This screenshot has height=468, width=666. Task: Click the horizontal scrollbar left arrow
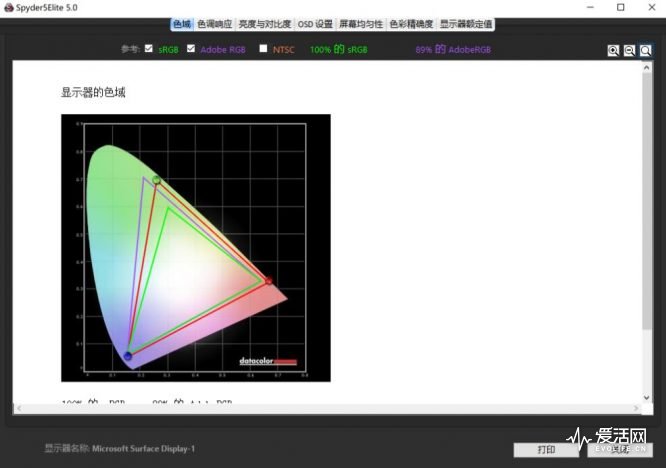pos(18,408)
